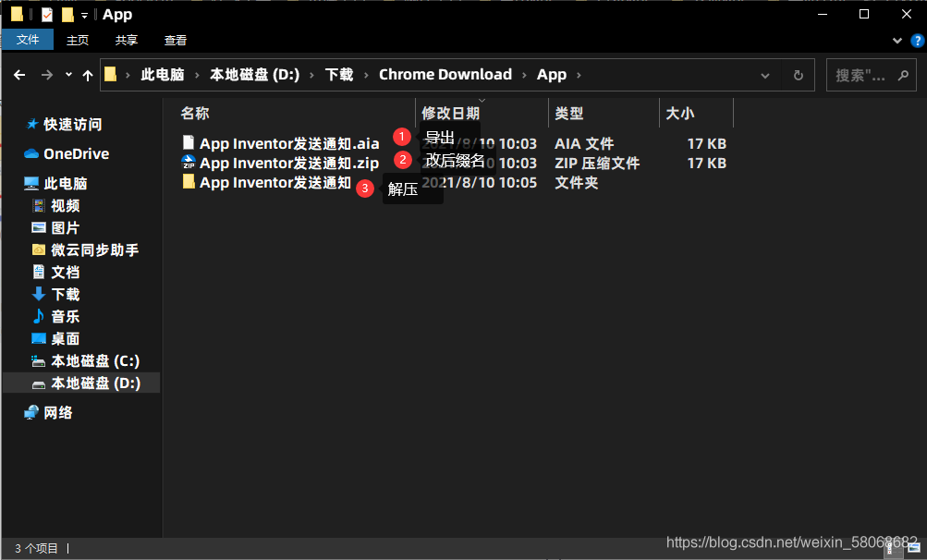Maximize the App Explorer window

click(x=864, y=14)
